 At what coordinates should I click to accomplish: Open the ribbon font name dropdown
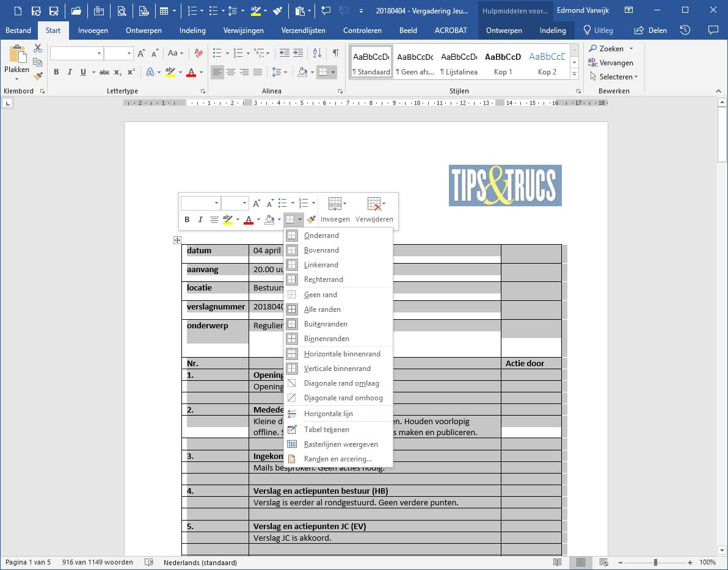coord(99,53)
